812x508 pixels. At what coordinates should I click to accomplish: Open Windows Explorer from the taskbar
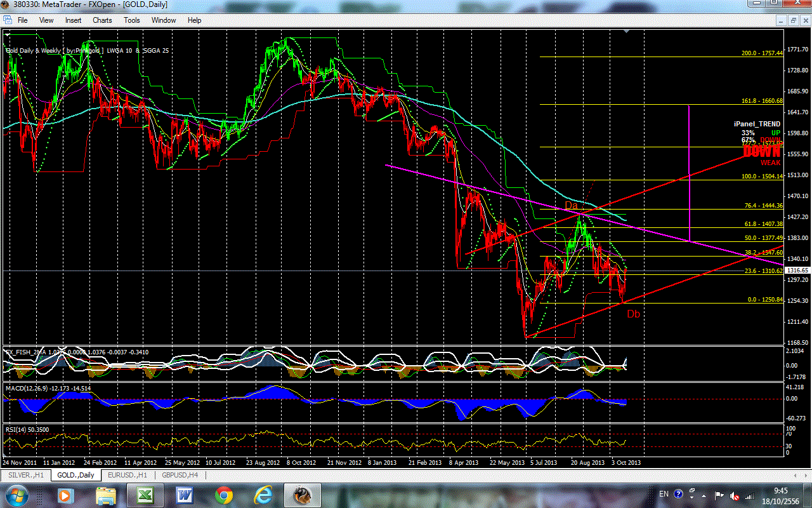pyautogui.click(x=106, y=495)
